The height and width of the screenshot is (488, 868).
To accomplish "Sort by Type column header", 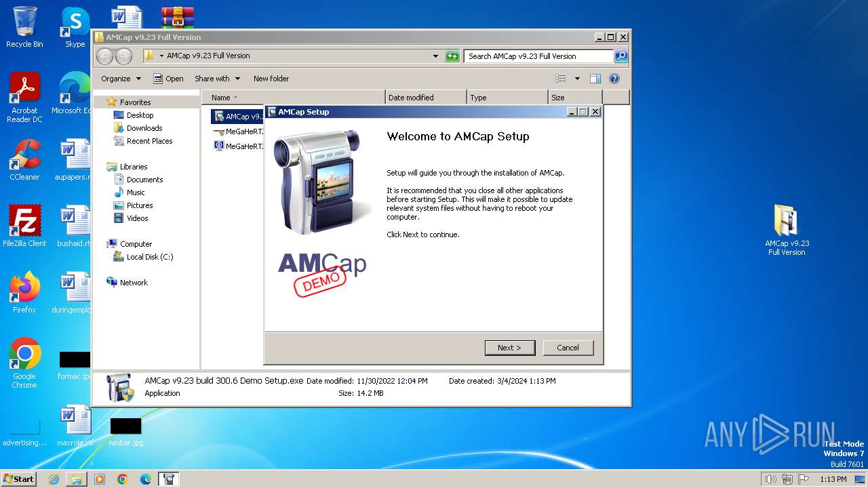I will point(507,98).
